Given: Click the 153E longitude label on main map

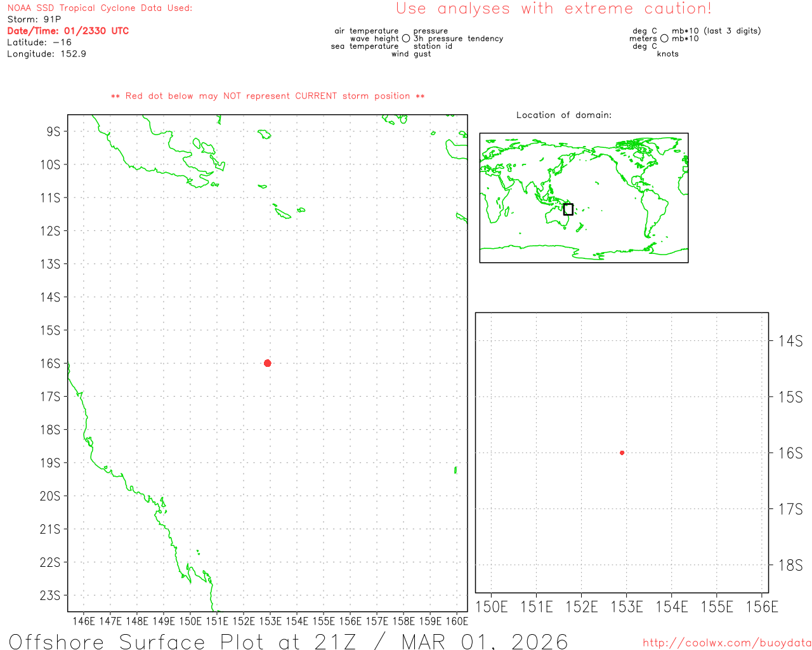Looking at the screenshot, I should pos(270,621).
